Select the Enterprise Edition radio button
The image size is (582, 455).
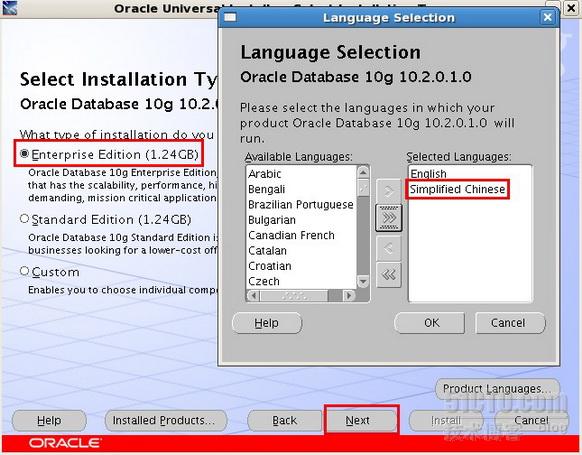pos(24,154)
